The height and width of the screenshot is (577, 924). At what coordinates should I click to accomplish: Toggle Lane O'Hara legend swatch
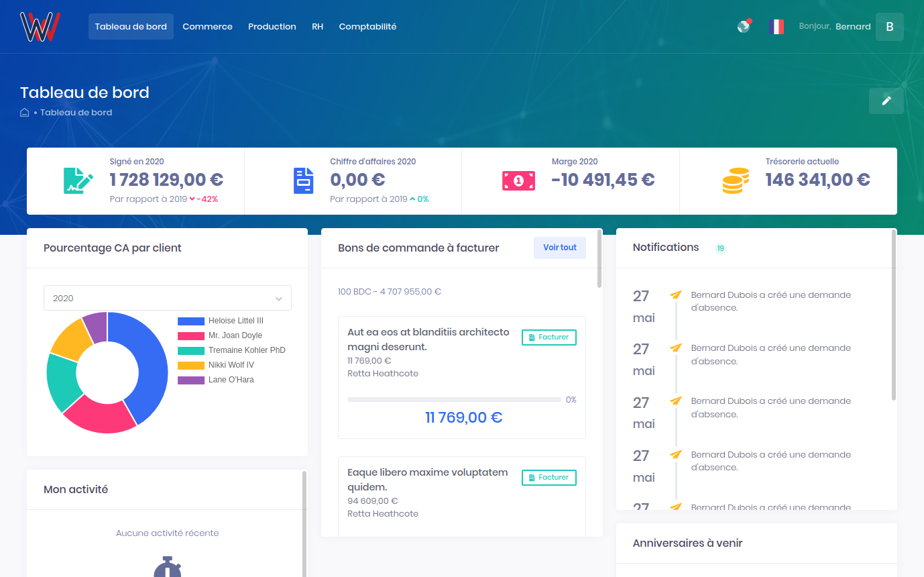(x=191, y=380)
